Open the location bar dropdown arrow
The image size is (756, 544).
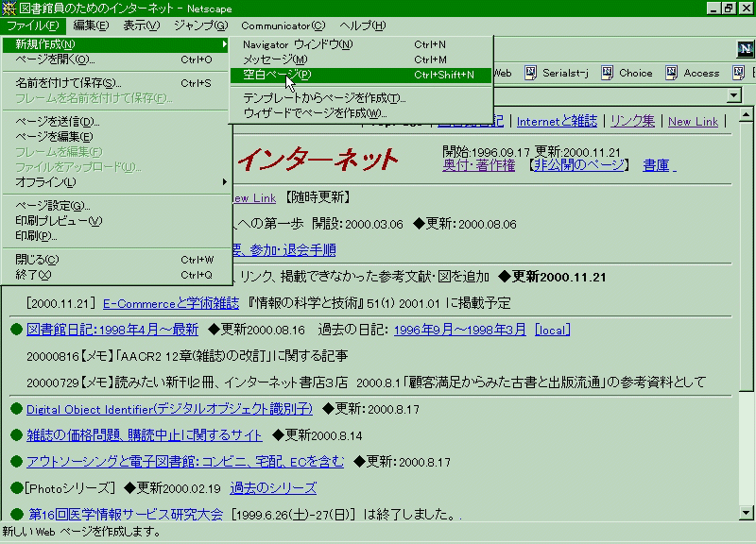click(x=734, y=95)
